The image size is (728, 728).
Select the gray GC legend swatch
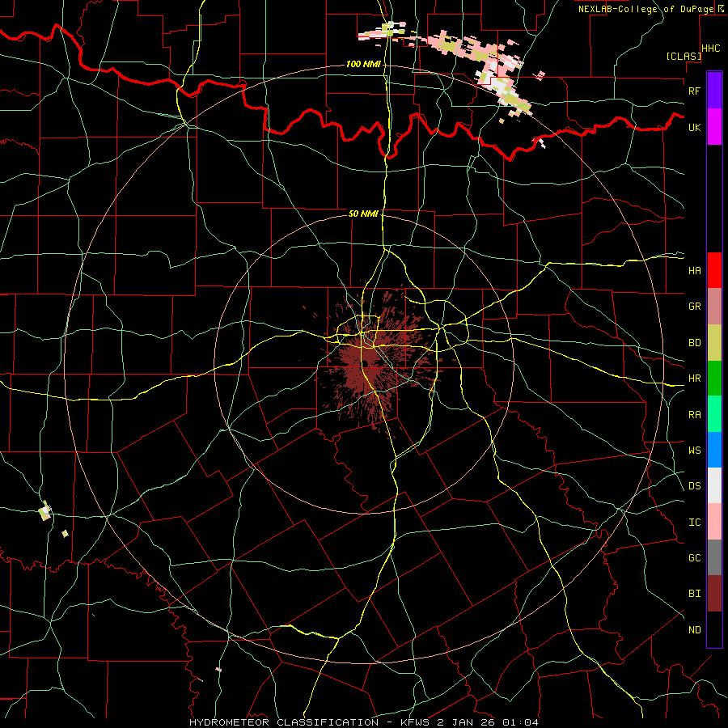click(714, 557)
